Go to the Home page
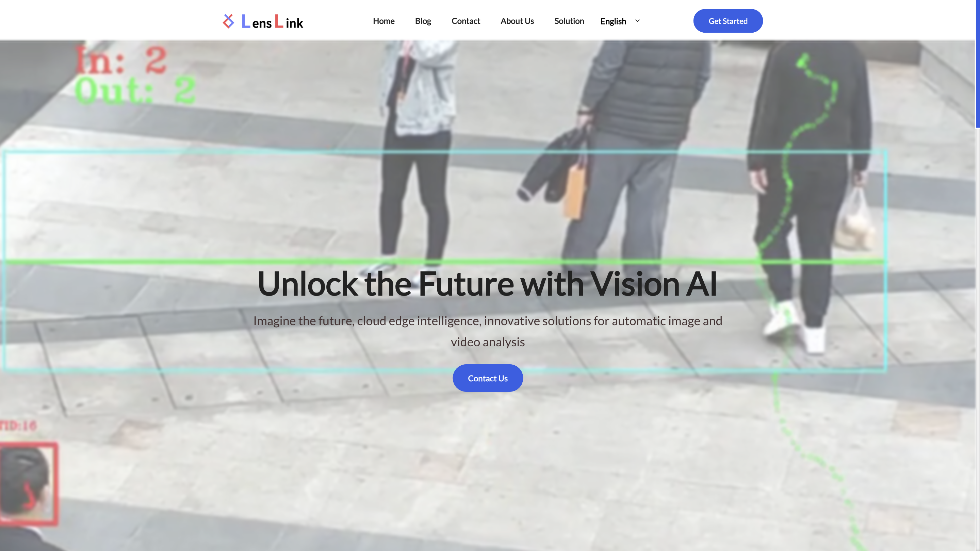 click(383, 21)
